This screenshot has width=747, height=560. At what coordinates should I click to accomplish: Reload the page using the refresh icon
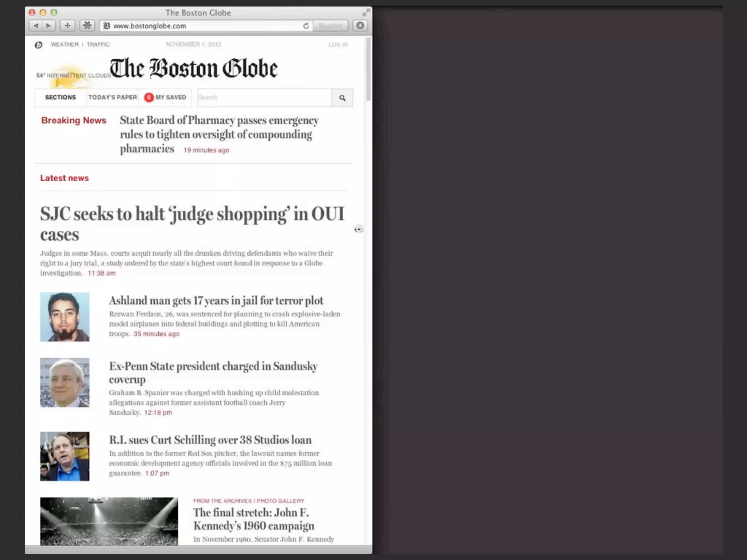click(x=306, y=26)
